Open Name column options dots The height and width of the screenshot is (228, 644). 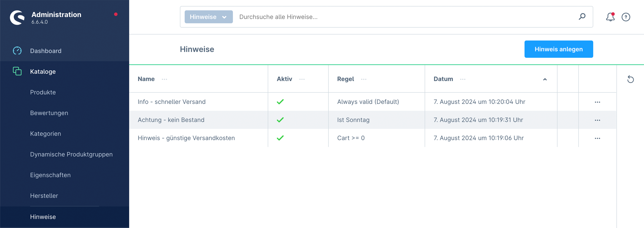point(164,79)
